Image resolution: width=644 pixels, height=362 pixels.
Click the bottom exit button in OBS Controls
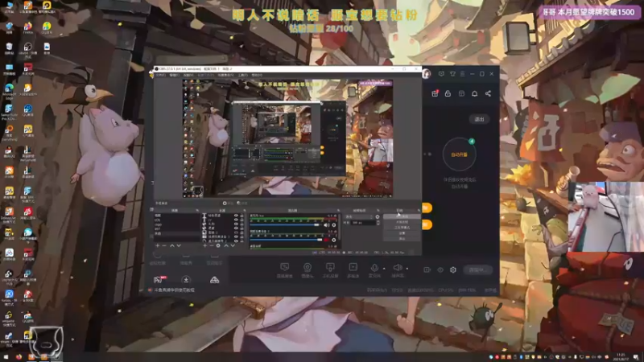pyautogui.click(x=402, y=238)
